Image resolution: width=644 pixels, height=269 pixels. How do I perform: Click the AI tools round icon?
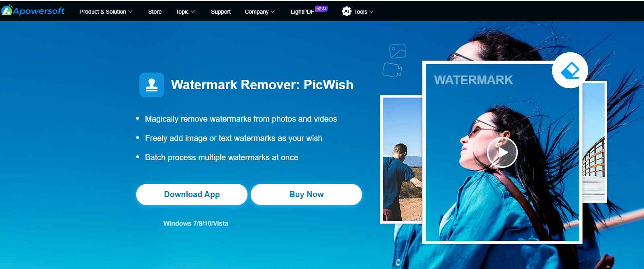click(346, 12)
